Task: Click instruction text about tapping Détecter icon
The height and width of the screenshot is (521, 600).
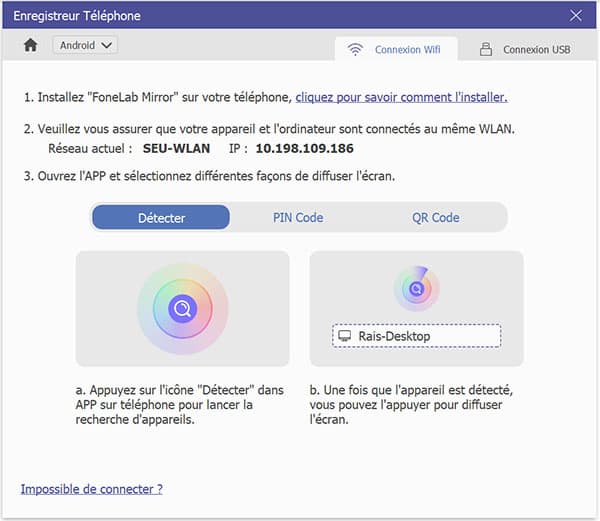Action: [180, 405]
